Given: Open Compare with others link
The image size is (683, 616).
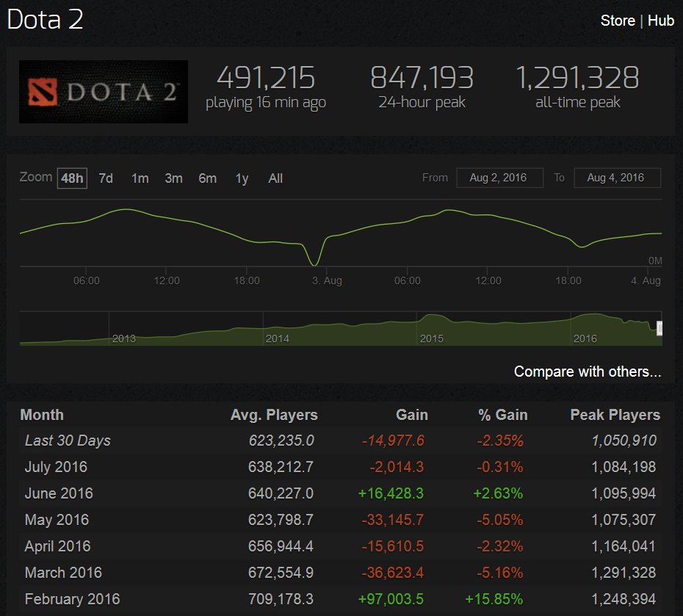Looking at the screenshot, I should (x=588, y=372).
